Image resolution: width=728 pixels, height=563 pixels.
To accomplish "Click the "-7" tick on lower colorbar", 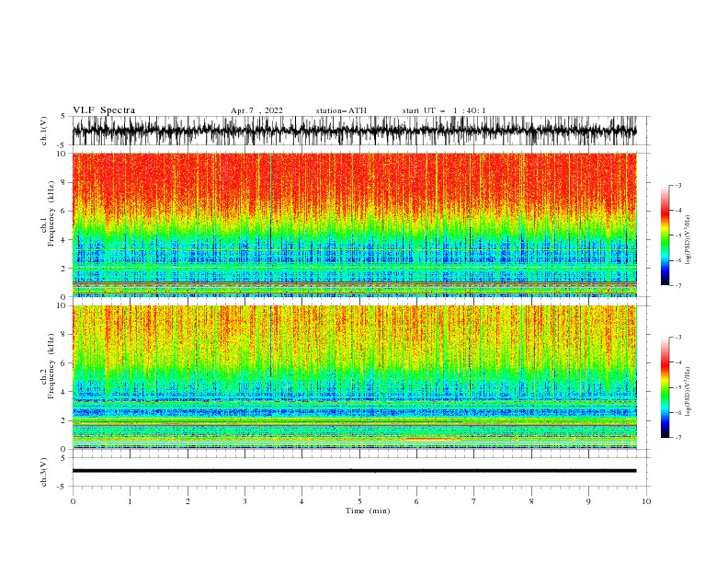I will (677, 438).
